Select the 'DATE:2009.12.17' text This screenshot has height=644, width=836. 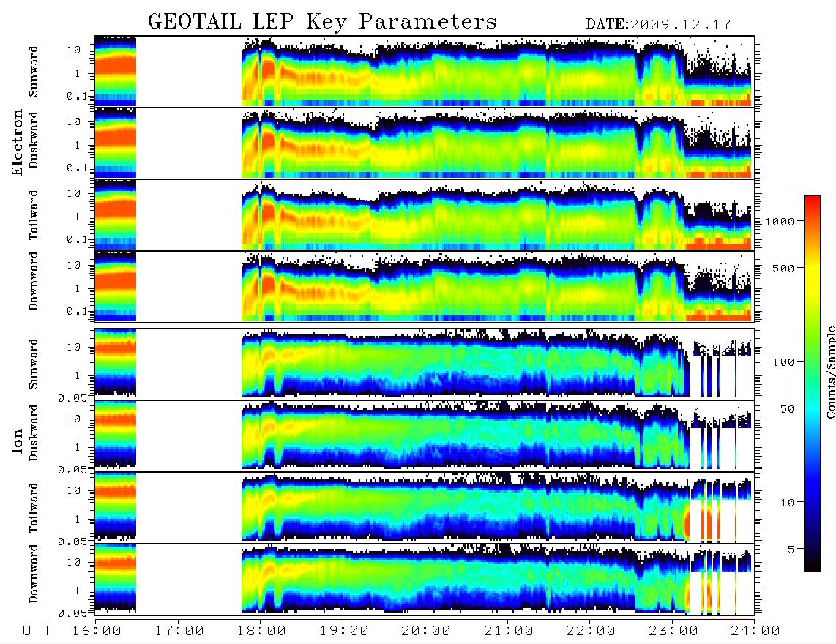658,25
